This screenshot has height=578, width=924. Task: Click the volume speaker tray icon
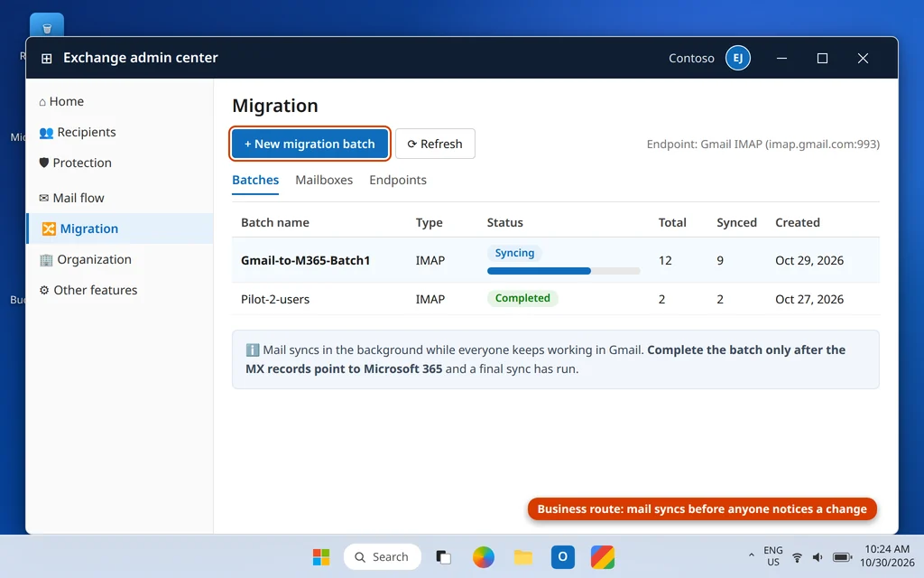coord(818,557)
